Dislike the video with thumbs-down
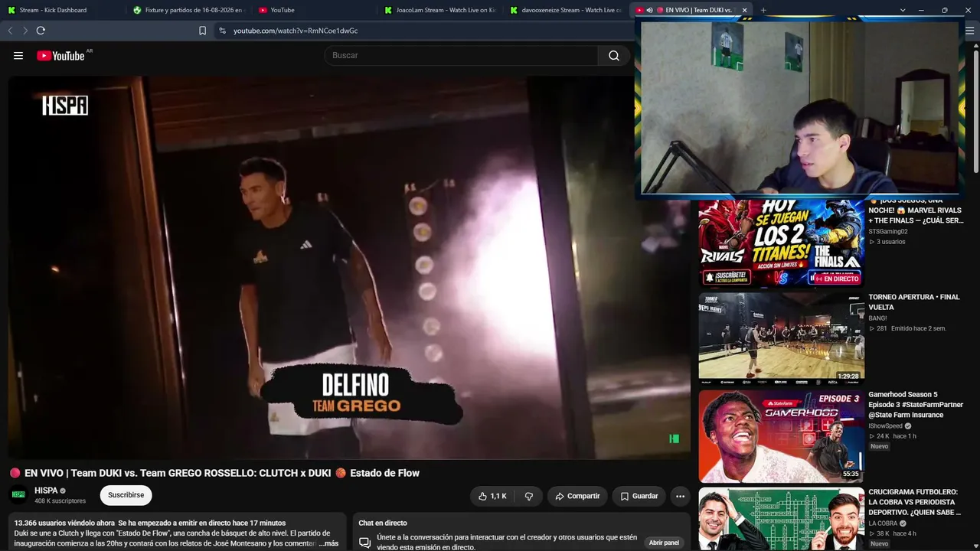This screenshot has width=980, height=551. point(528,496)
